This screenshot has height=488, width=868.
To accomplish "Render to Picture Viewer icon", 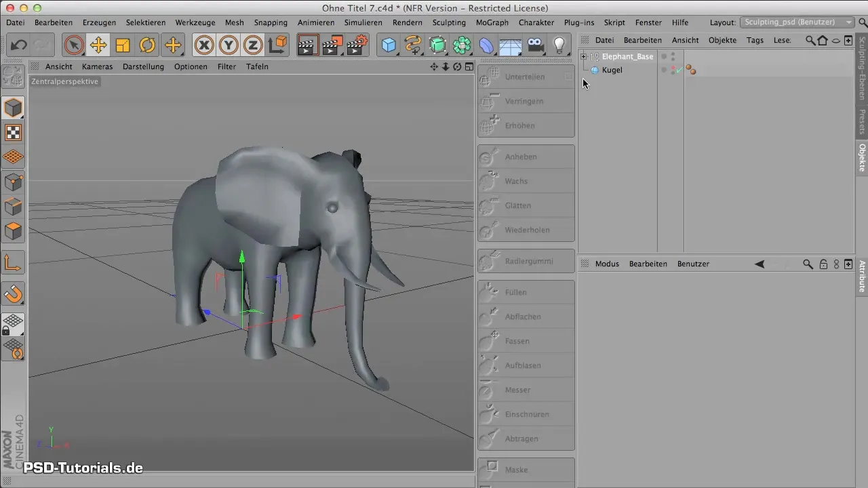I will tap(332, 45).
